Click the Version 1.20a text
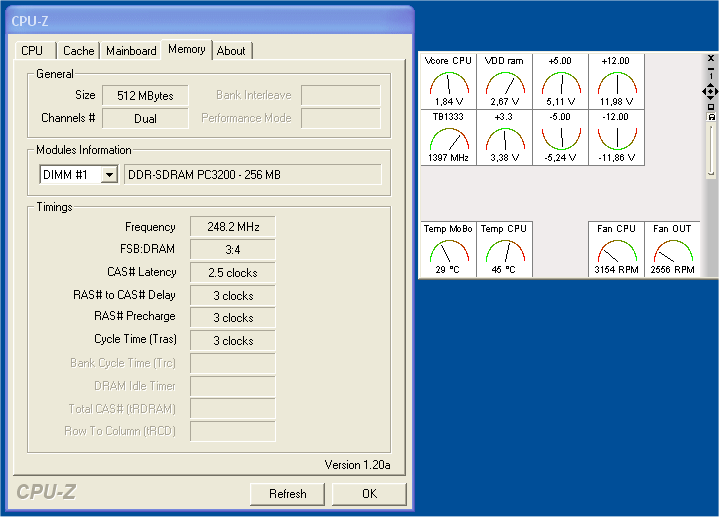Image resolution: width=719 pixels, height=517 pixels. click(x=357, y=465)
